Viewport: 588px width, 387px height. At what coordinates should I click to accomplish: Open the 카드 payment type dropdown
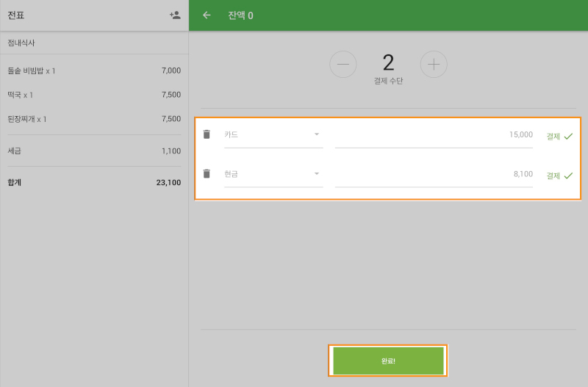pyautogui.click(x=273, y=134)
